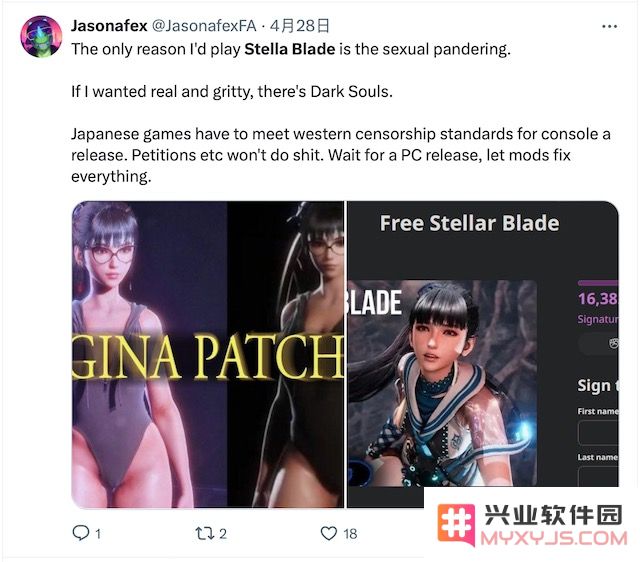Open the GINA PATCH left image
Viewport: 640px width, 562px height.
coord(208,354)
